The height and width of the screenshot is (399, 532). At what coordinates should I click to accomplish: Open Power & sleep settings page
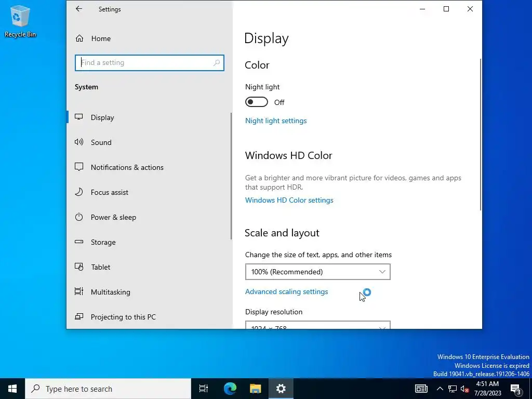(149, 217)
